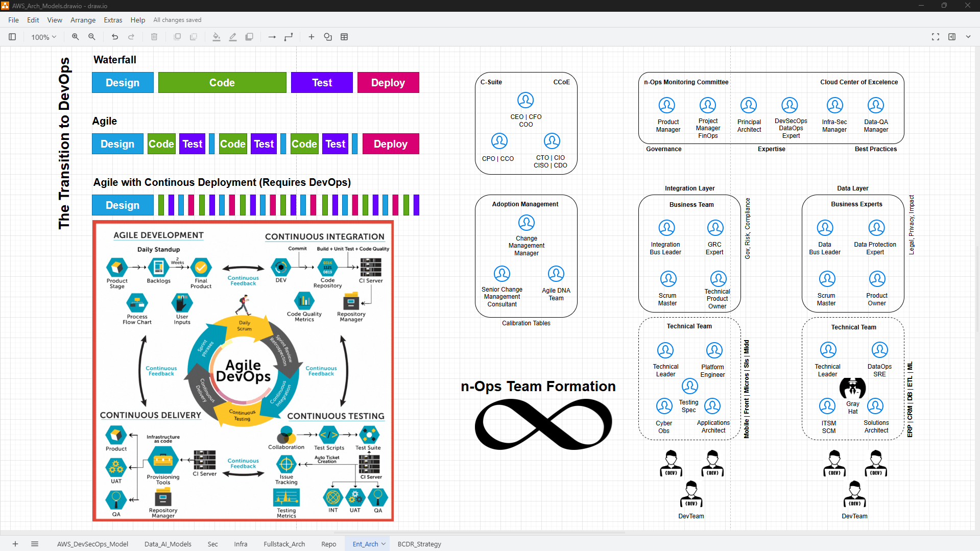The height and width of the screenshot is (551, 980).
Task: Open the insert plus menu in toolbar
Action: pos(311,37)
